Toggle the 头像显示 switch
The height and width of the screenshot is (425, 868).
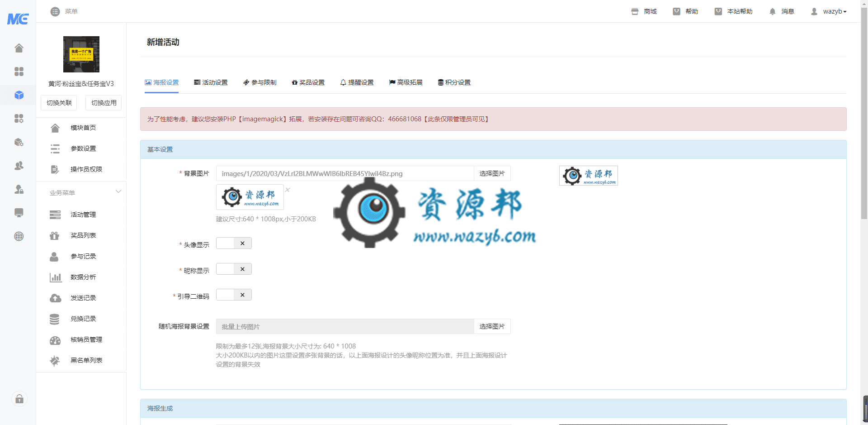[x=234, y=244]
